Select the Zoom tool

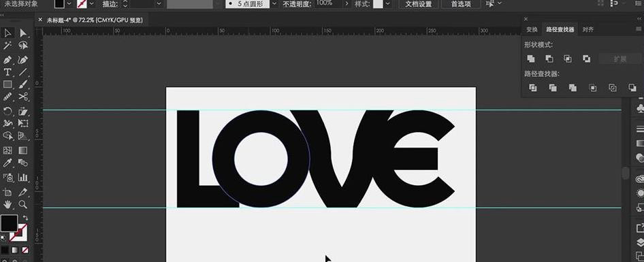tap(23, 204)
